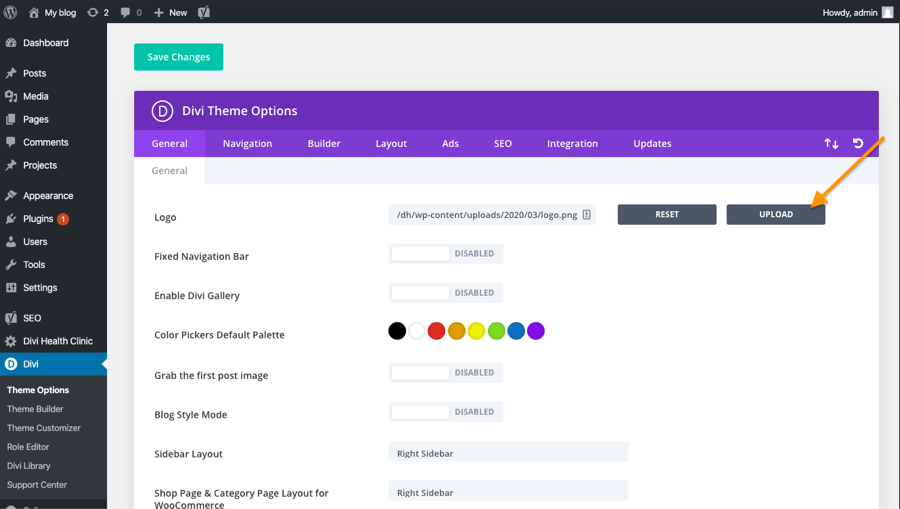Click the My blog home icon
The image size is (900, 509).
click(34, 13)
